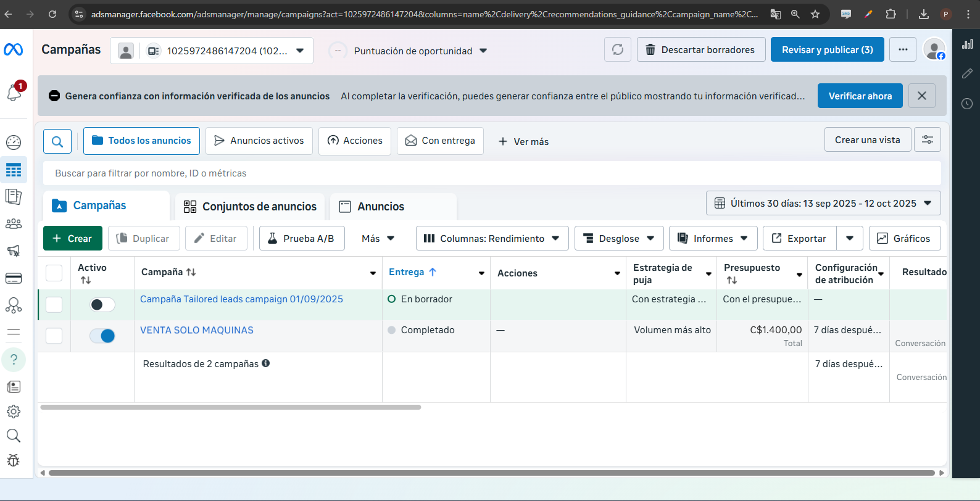The width and height of the screenshot is (980, 501).
Task: Click the notifications bell icon
Action: click(14, 93)
